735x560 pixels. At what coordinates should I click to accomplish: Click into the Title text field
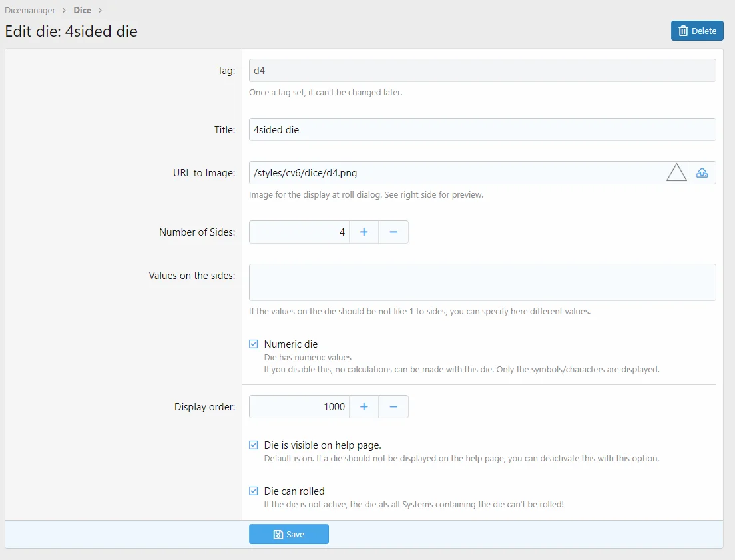pyautogui.click(x=482, y=130)
